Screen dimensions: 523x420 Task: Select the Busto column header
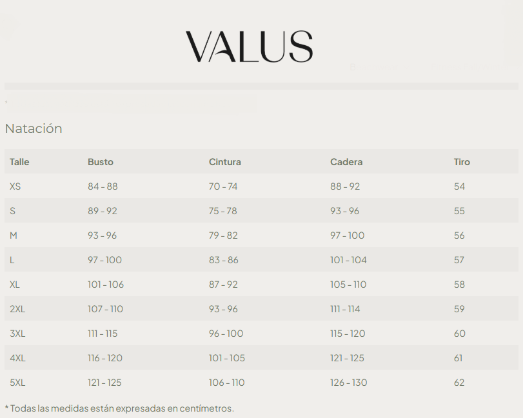[101, 162]
